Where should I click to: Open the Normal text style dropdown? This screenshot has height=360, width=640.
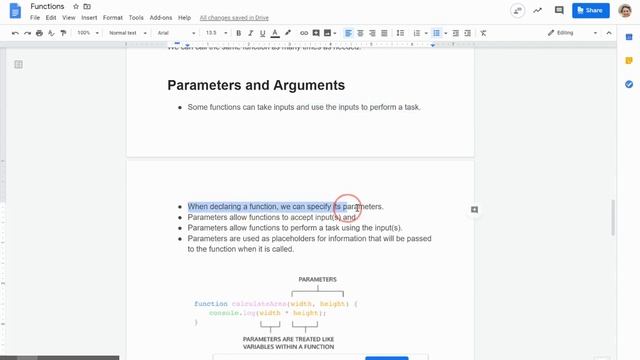tap(128, 33)
